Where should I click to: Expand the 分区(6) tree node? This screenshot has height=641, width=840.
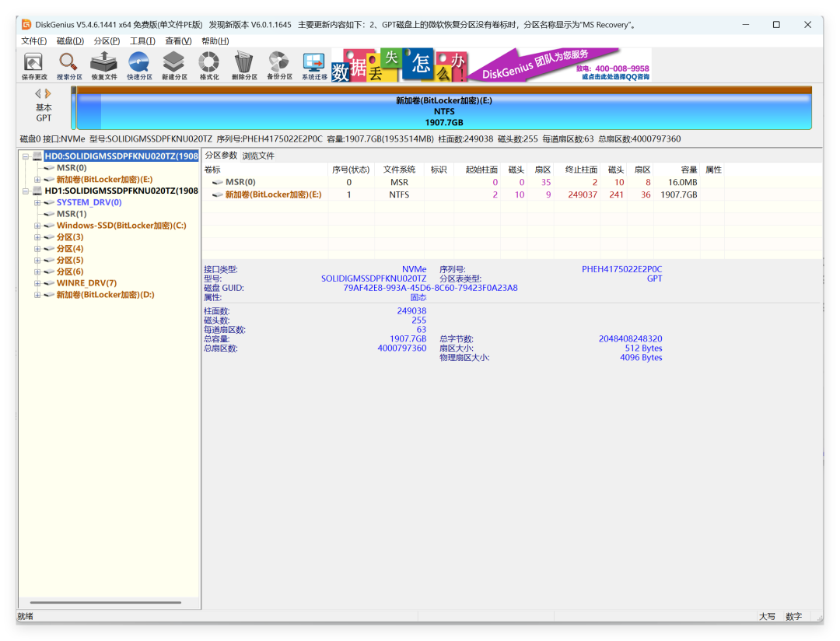[37, 271]
